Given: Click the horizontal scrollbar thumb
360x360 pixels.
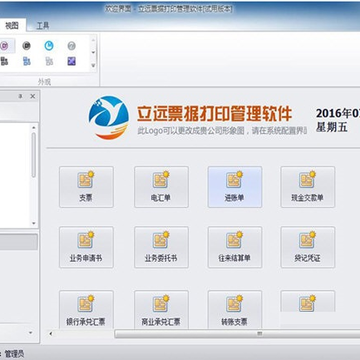Looking at the screenshot, I should coord(237,333).
